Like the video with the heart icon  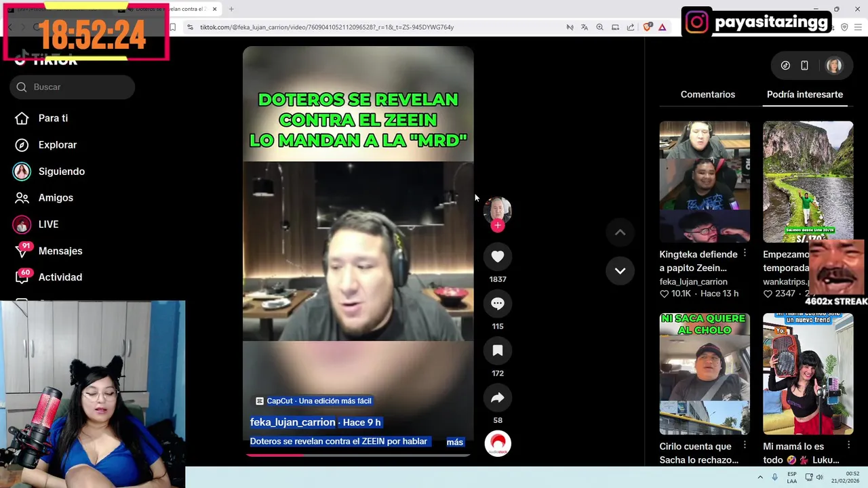coord(498,256)
